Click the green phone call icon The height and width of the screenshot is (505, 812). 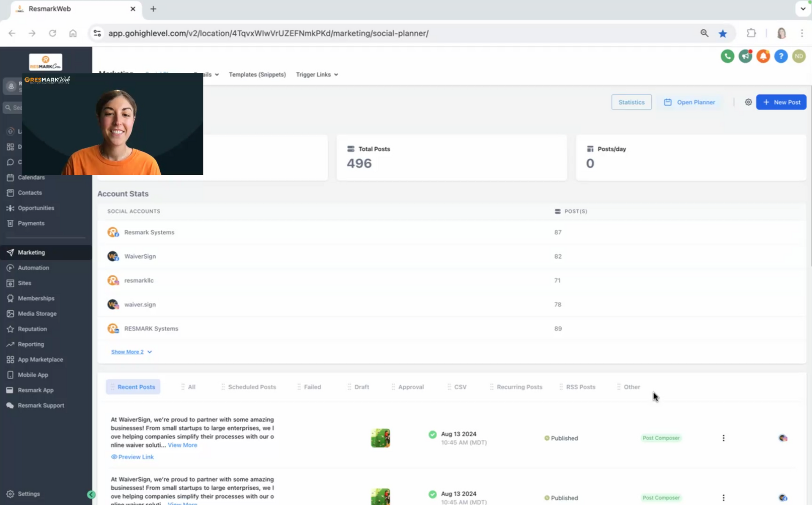coord(727,56)
